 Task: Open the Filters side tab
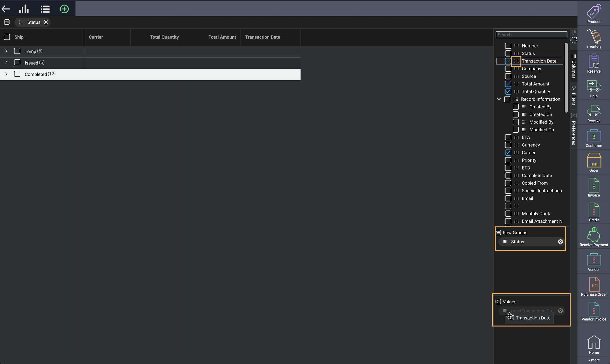pyautogui.click(x=573, y=96)
